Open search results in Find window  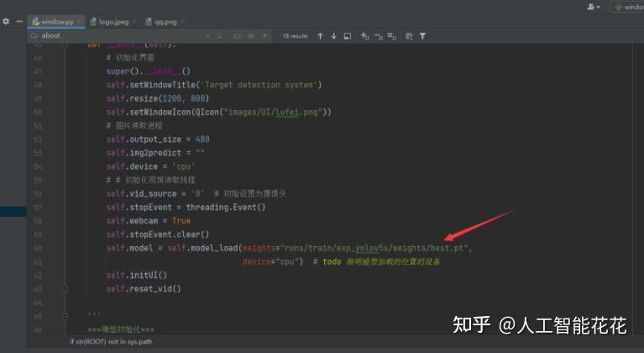(x=348, y=36)
